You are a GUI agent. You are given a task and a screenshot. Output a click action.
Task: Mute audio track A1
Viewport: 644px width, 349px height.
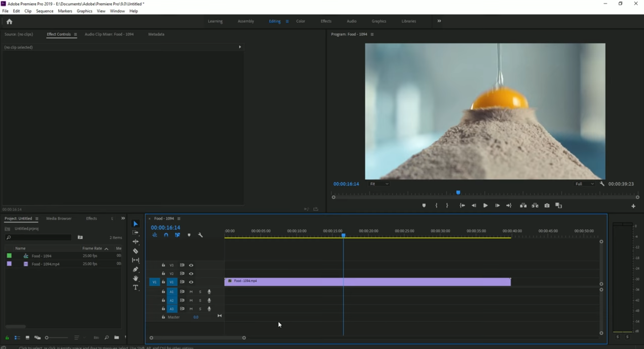(191, 292)
